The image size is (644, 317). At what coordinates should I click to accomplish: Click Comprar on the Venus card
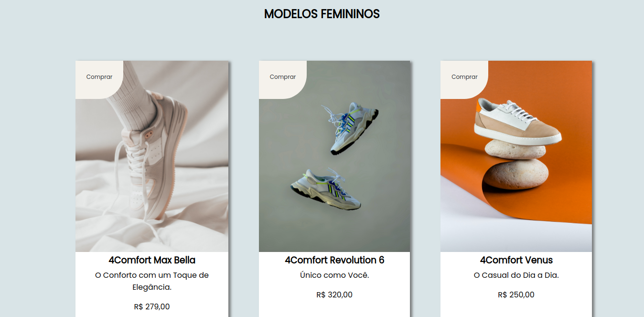coord(464,77)
